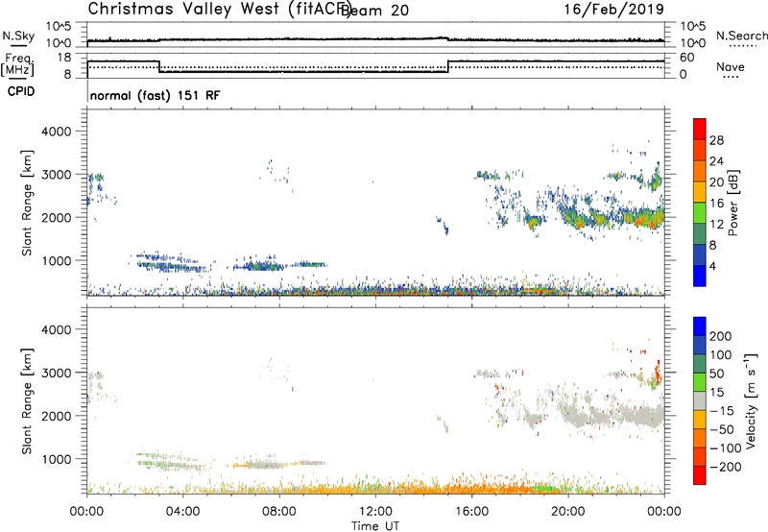Click the 16:00 tick label on time axis
Image resolution: width=768 pixels, height=532 pixels.
click(471, 512)
